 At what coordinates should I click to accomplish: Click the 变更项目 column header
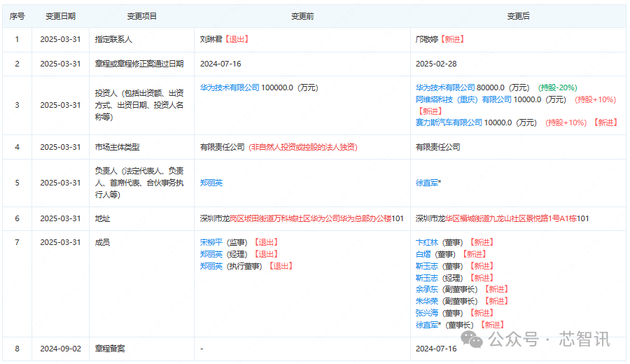[141, 16]
